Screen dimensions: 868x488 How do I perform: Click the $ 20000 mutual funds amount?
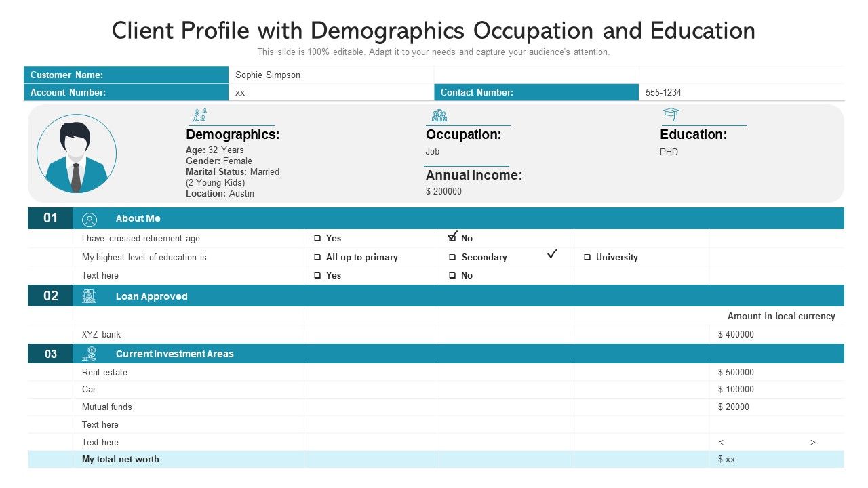[x=734, y=407]
